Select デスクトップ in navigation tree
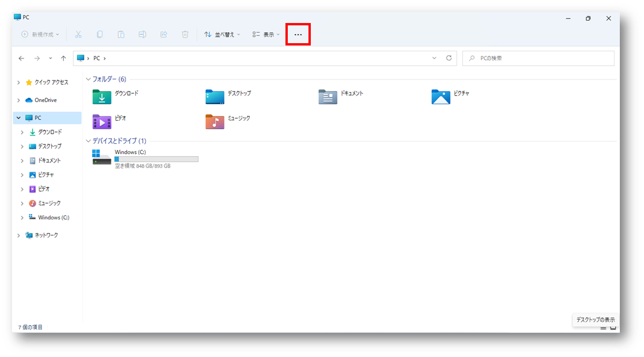This screenshot has height=357, width=644. point(49,146)
